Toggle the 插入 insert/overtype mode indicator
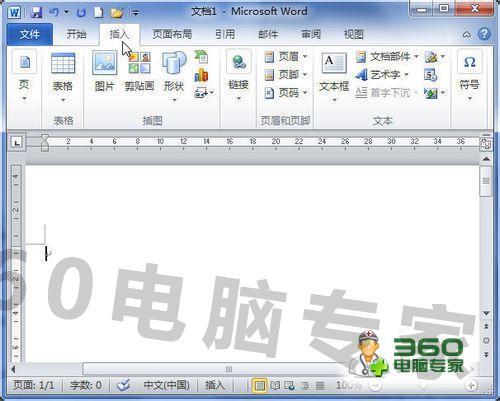500x401 pixels. [x=215, y=386]
